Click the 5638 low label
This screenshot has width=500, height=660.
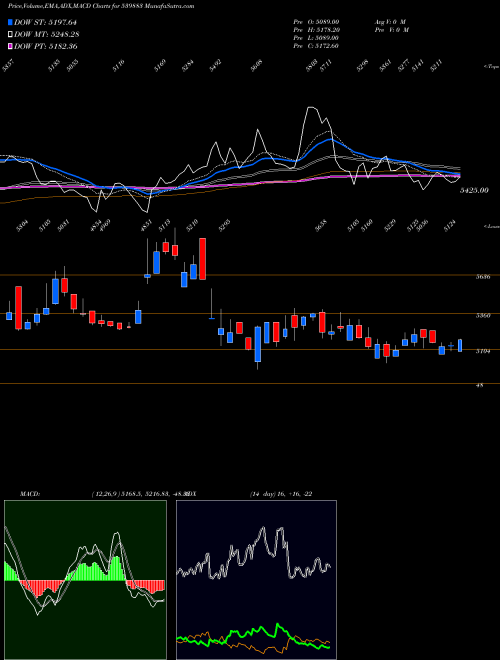coord(321,226)
